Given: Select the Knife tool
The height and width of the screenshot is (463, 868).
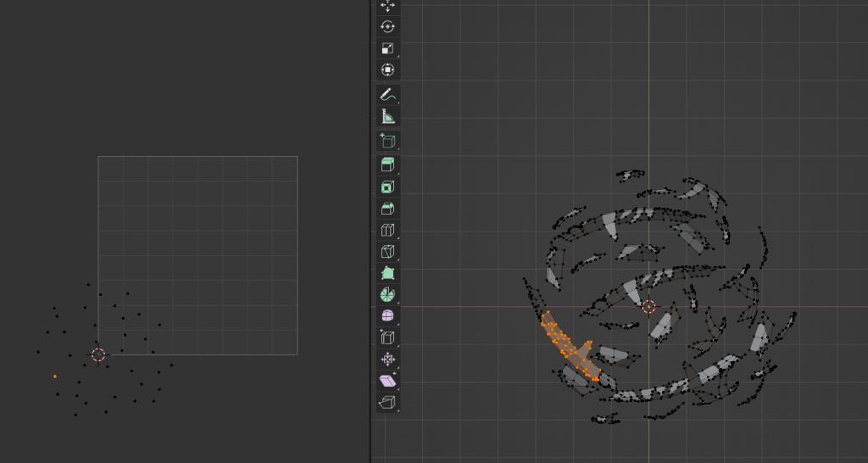Looking at the screenshot, I should 387,252.
